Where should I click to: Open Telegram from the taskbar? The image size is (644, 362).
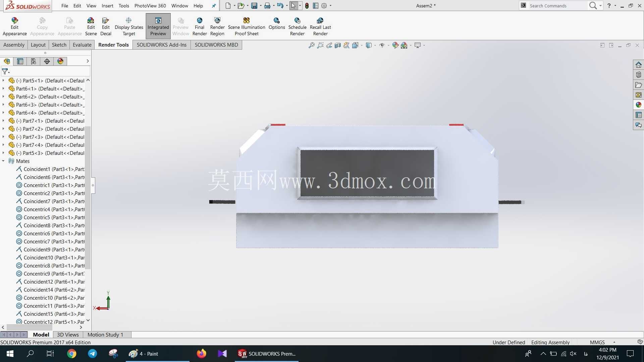pos(93,354)
